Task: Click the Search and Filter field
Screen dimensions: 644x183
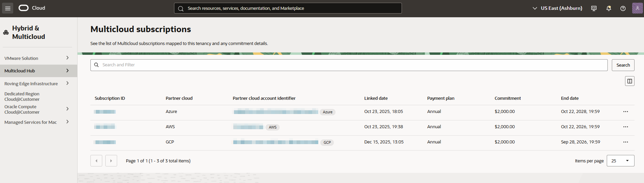Action: pos(349,65)
